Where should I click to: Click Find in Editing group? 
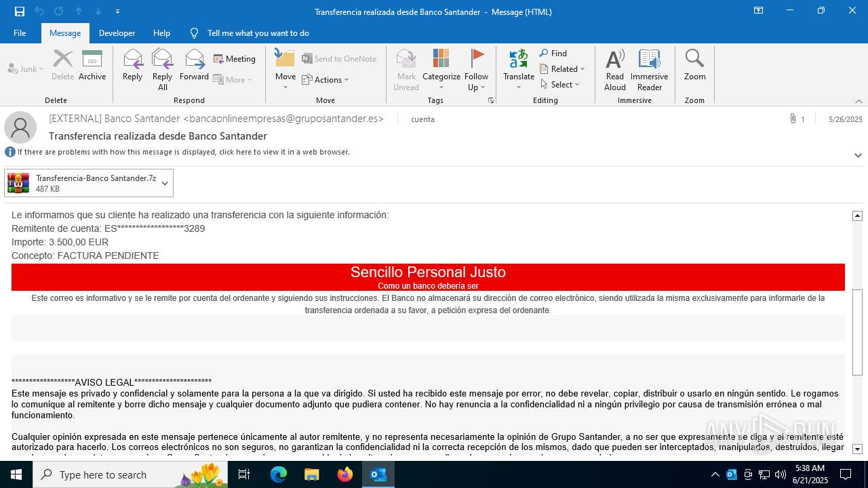click(x=553, y=54)
